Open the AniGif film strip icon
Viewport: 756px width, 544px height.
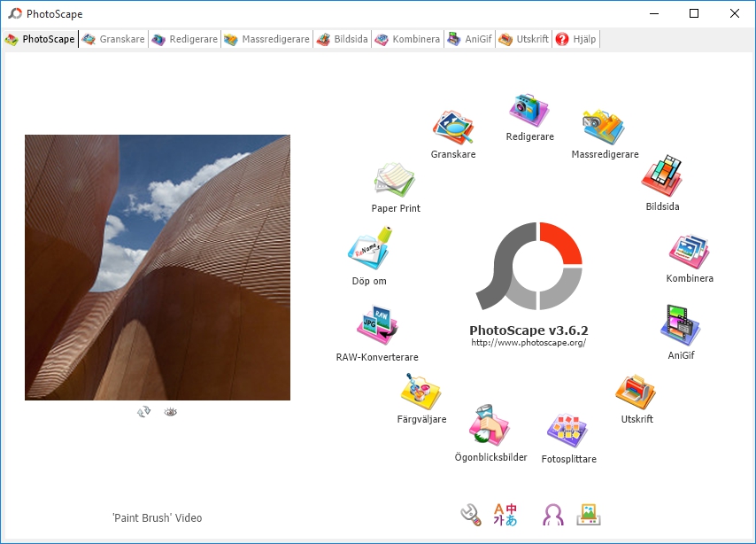(680, 325)
